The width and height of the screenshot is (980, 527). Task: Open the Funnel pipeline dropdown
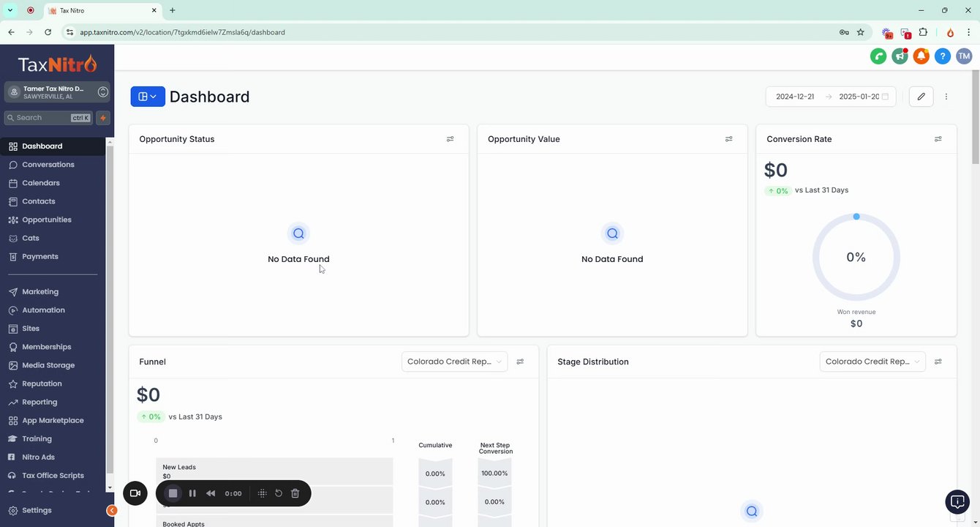[x=454, y=362]
